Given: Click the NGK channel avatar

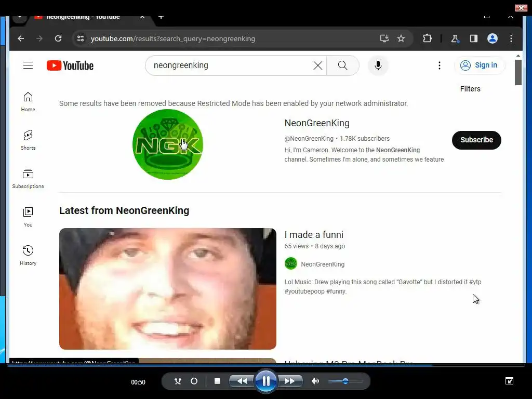Looking at the screenshot, I should [x=168, y=144].
